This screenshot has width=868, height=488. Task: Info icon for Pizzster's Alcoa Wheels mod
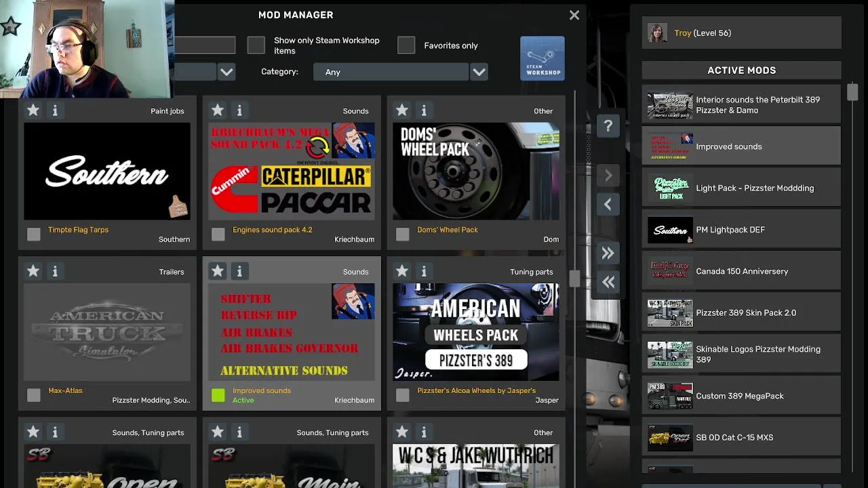click(x=424, y=271)
